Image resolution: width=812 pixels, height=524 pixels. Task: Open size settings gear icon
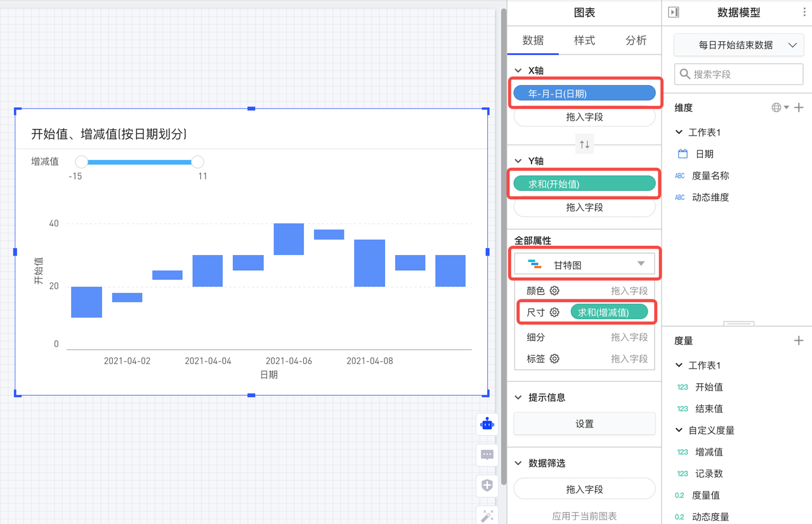pyautogui.click(x=554, y=312)
